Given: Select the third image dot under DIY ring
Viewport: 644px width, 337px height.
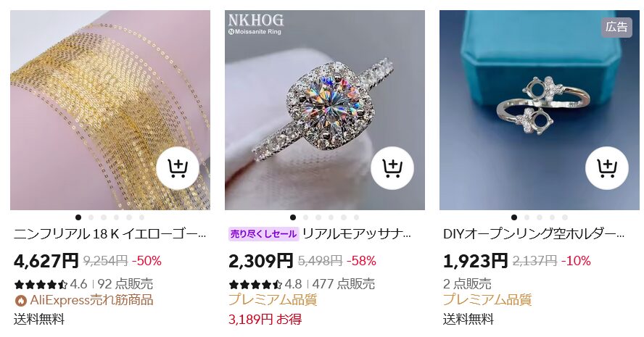Looking at the screenshot, I should pyautogui.click(x=540, y=217).
